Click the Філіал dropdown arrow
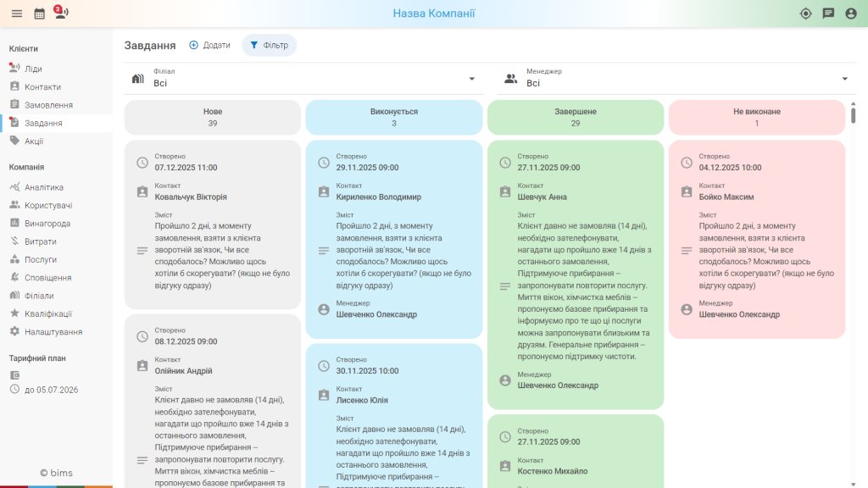This screenshot has width=868, height=488. 471,79
